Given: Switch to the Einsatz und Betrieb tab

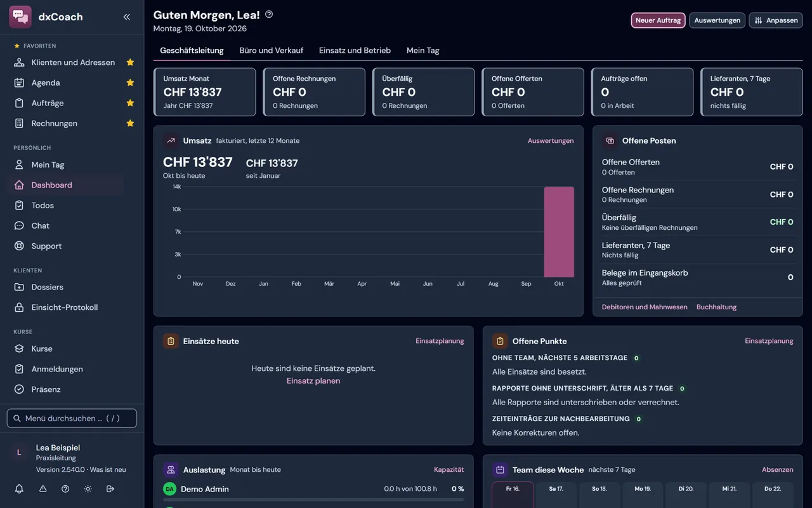Looking at the screenshot, I should (355, 50).
